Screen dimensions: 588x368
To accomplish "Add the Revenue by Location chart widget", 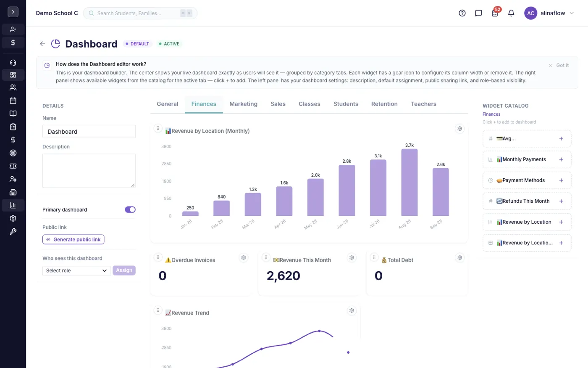I will click(561, 222).
